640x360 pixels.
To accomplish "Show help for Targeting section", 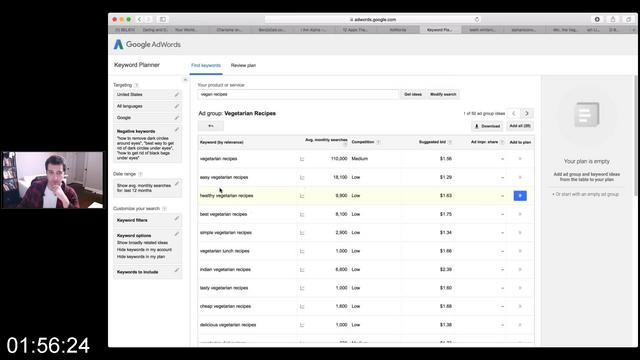I will [x=137, y=85].
